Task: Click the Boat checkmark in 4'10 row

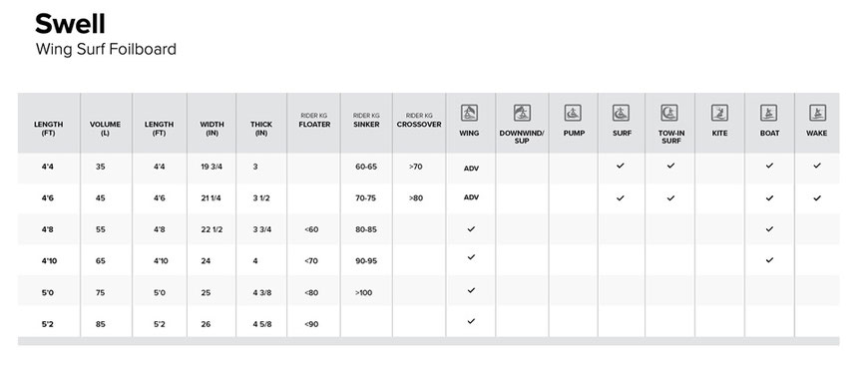Action: 769,259
